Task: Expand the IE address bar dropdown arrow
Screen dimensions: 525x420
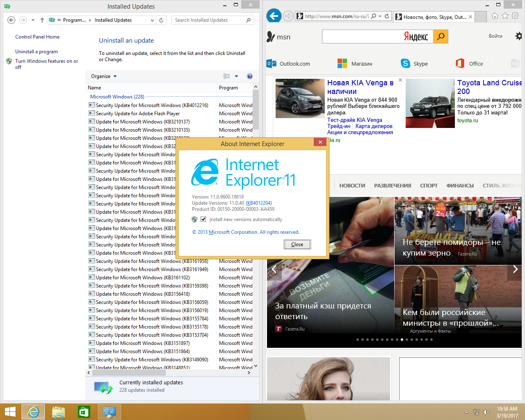Action: [x=380, y=16]
